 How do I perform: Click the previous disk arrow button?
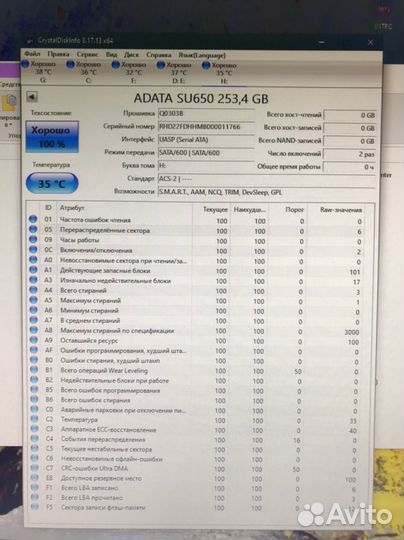(x=32, y=97)
